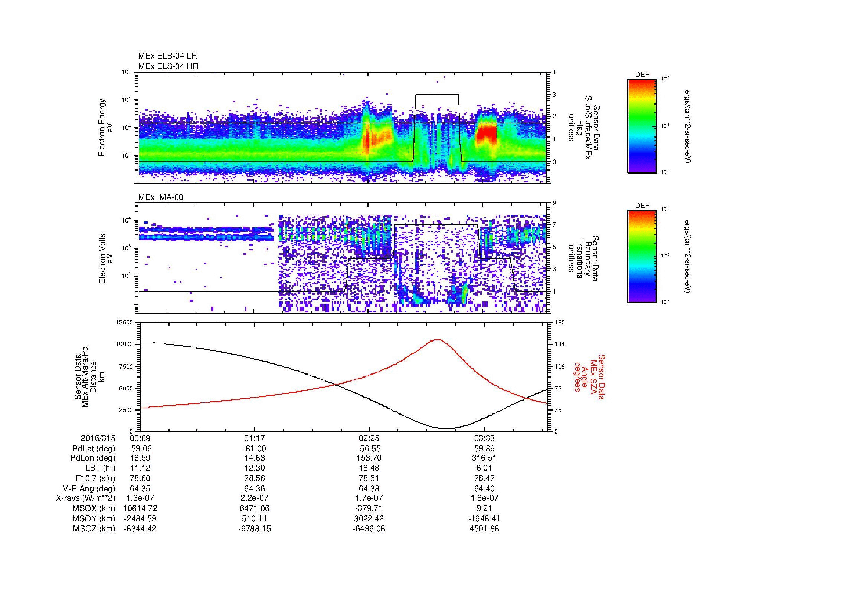Click the DEF color bar topping at 10^-5

tap(642, 257)
